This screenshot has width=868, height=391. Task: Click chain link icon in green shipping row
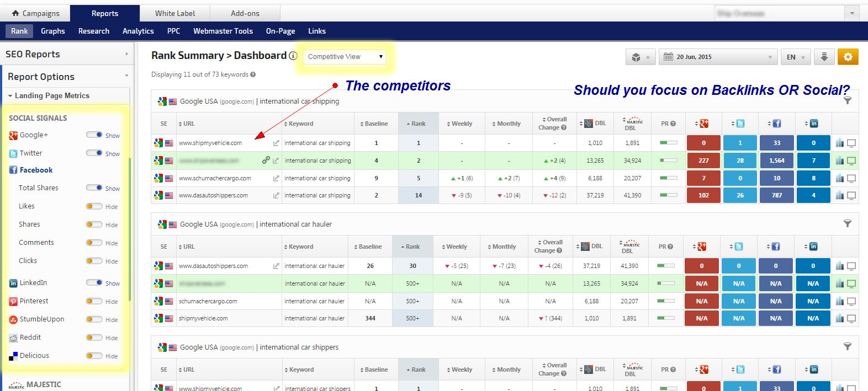tap(266, 160)
